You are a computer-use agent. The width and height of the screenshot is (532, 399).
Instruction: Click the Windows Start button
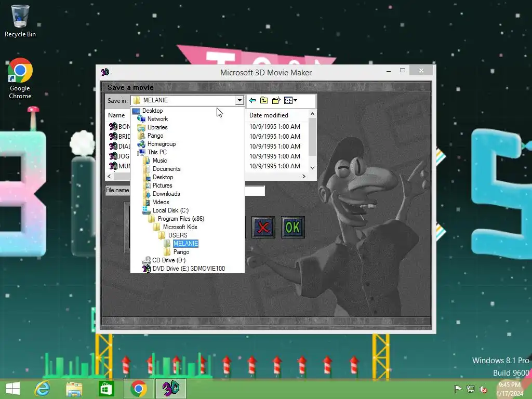click(x=13, y=389)
